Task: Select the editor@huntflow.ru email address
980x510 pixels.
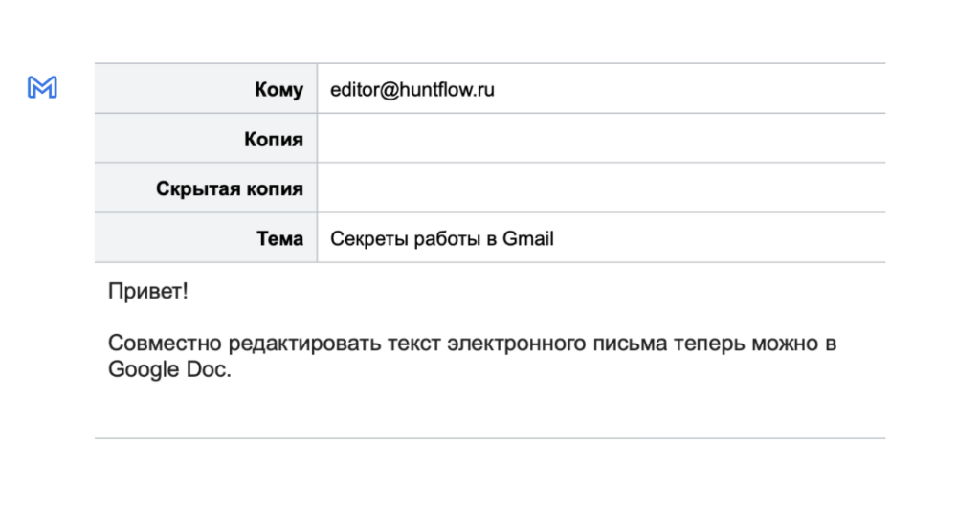Action: (412, 90)
